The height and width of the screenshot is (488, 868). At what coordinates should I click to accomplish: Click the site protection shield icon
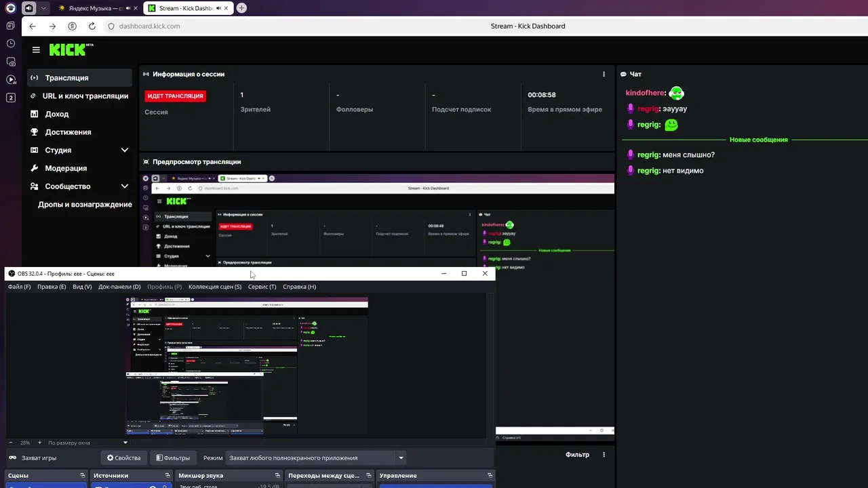pyautogui.click(x=111, y=26)
